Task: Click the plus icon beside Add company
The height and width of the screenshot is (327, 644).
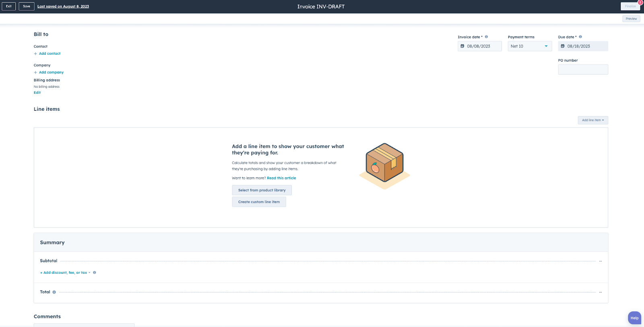Action: 35,72
